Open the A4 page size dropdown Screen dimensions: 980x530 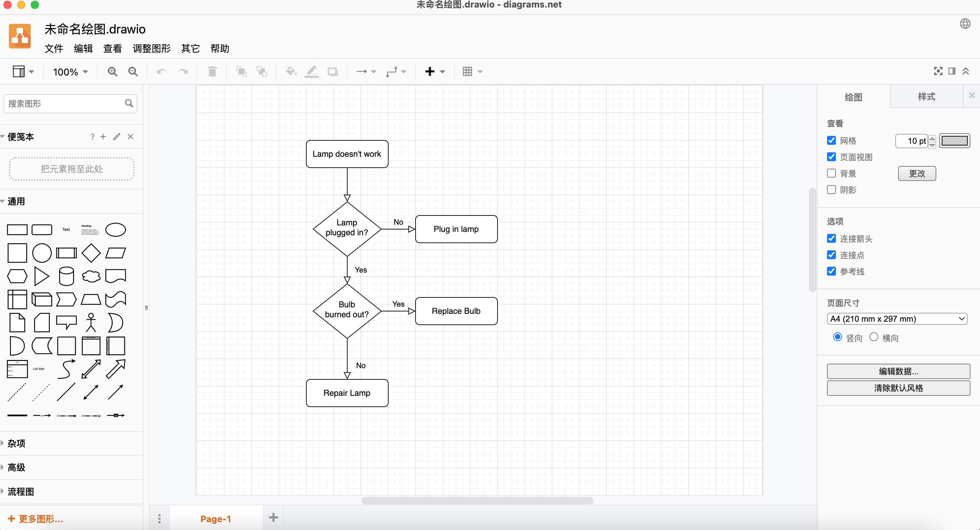coord(897,319)
